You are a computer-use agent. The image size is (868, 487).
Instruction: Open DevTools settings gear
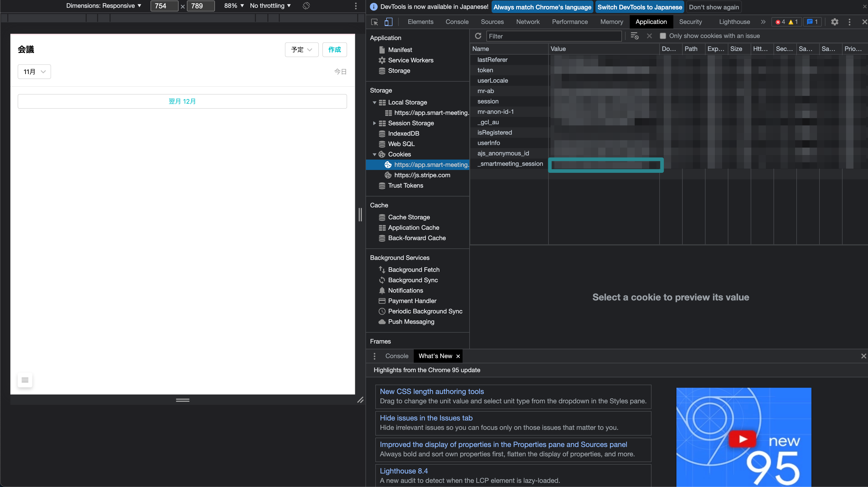pos(834,22)
